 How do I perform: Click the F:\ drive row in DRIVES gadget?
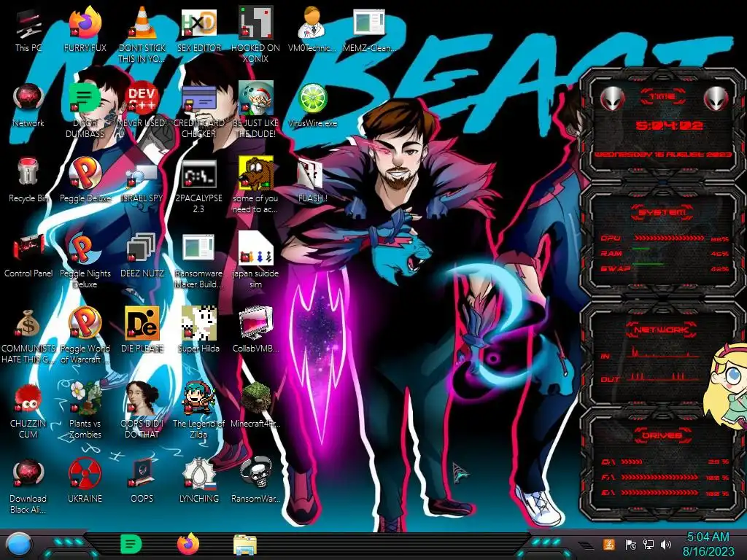(665, 477)
